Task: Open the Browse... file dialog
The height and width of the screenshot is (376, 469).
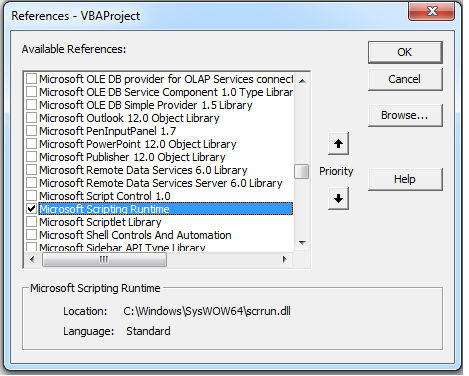Action: click(405, 115)
